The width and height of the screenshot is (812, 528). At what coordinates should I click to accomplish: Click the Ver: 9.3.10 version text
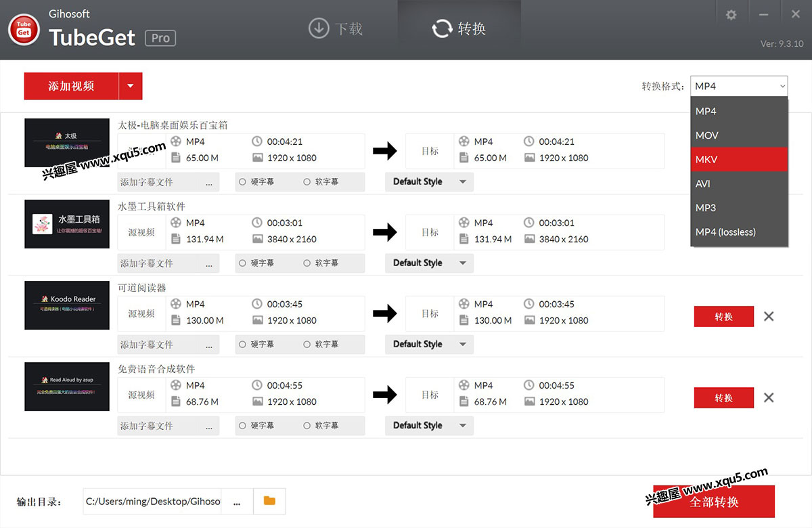782,44
